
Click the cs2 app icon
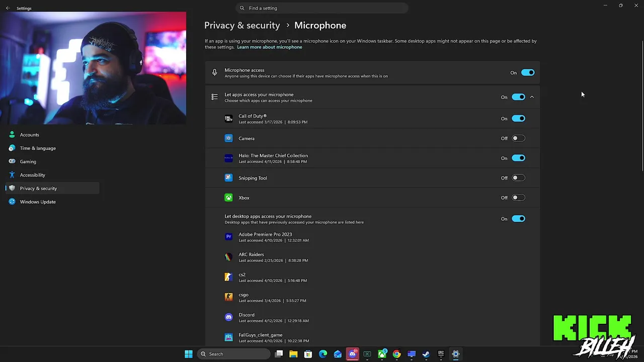point(228,277)
